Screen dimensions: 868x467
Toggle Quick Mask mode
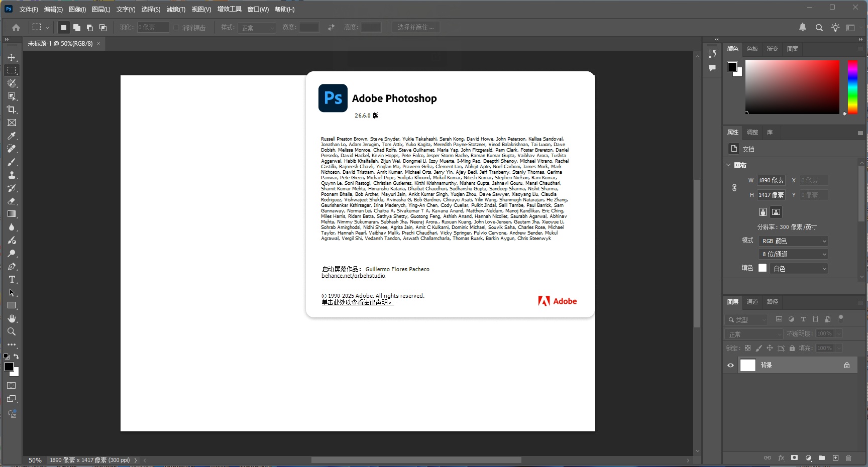click(12, 386)
